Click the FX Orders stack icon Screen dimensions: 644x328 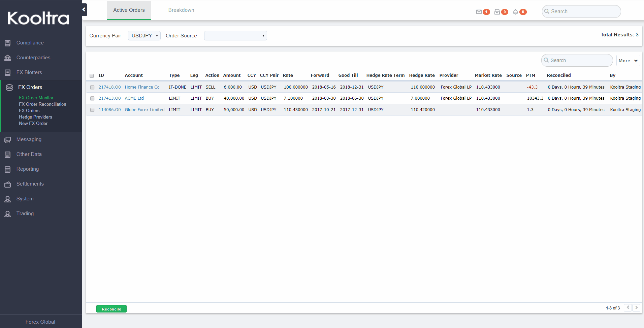click(9, 88)
